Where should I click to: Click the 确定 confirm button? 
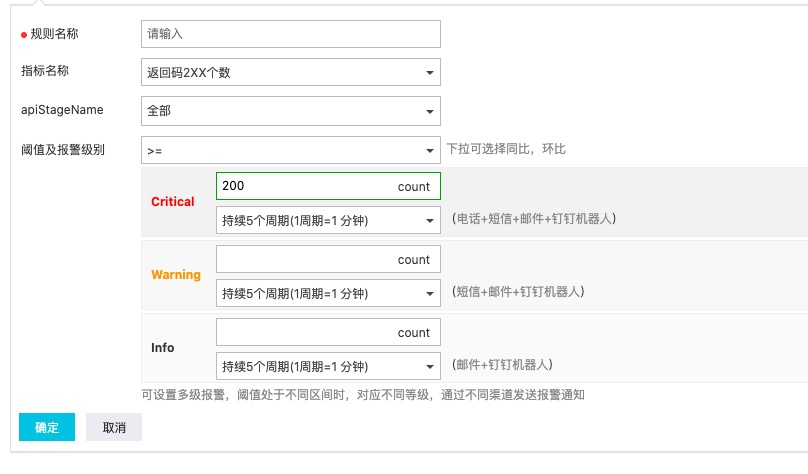[47, 427]
